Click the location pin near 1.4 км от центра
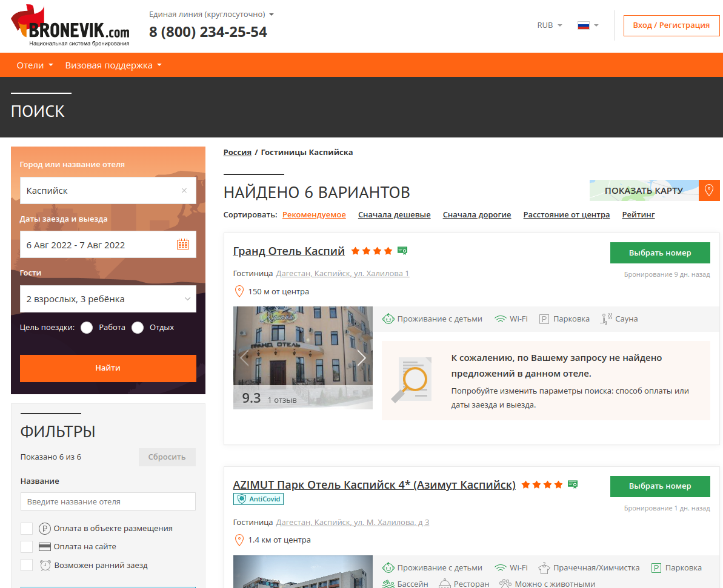The height and width of the screenshot is (588, 723). click(239, 540)
